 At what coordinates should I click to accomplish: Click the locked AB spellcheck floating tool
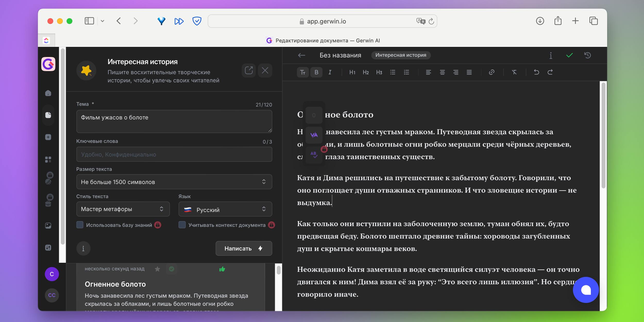point(314,155)
